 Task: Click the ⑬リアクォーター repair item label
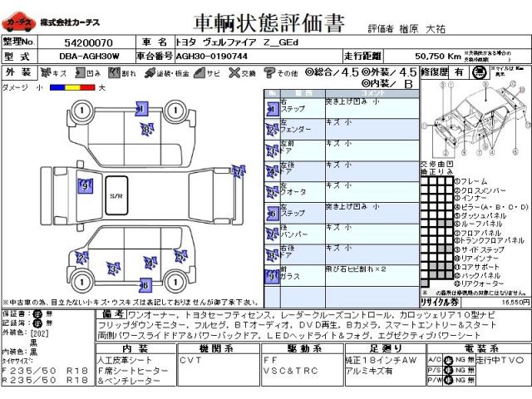[x=480, y=283]
